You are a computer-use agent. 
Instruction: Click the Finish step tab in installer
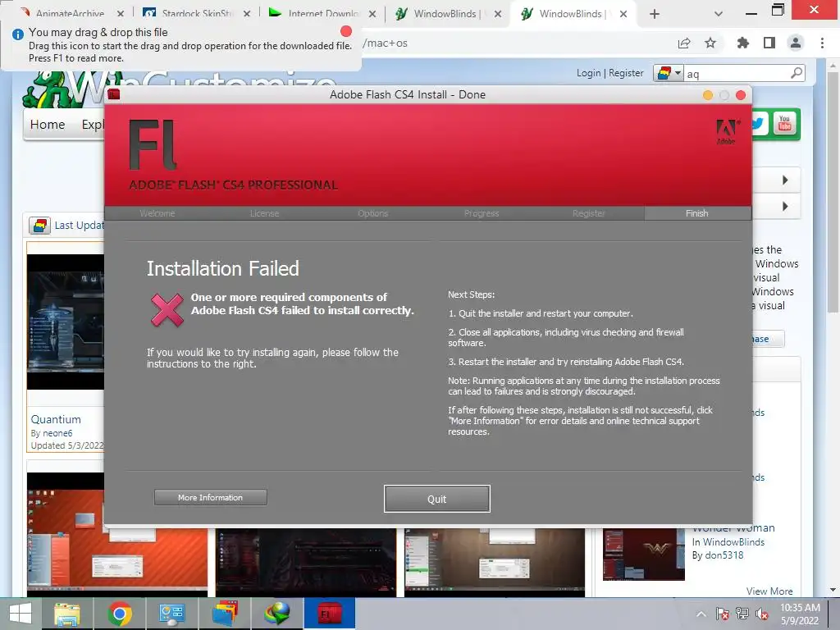click(697, 213)
